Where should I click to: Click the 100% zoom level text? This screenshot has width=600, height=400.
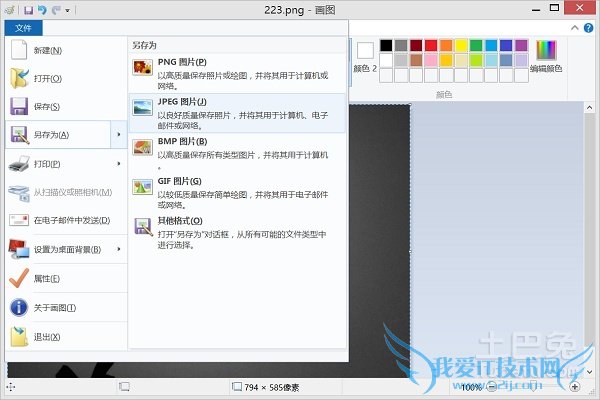tap(471, 387)
